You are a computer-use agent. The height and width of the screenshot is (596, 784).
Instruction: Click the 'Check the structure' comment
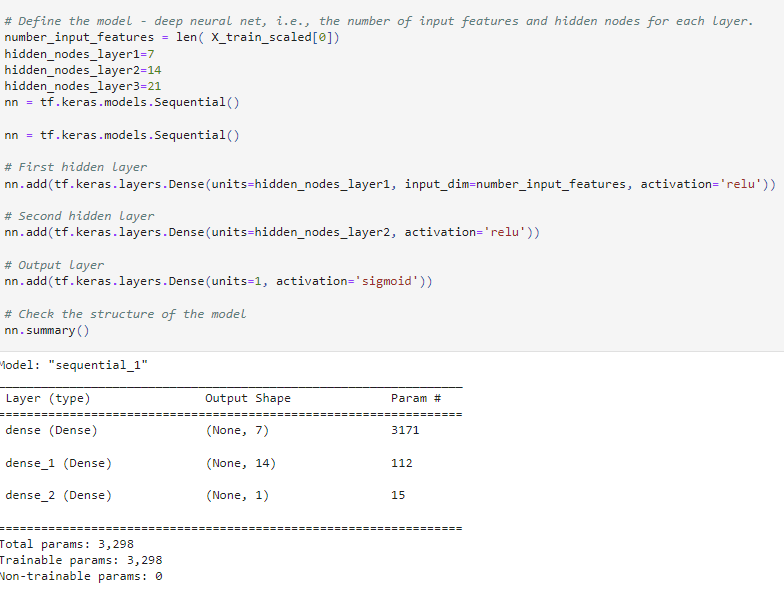point(126,314)
